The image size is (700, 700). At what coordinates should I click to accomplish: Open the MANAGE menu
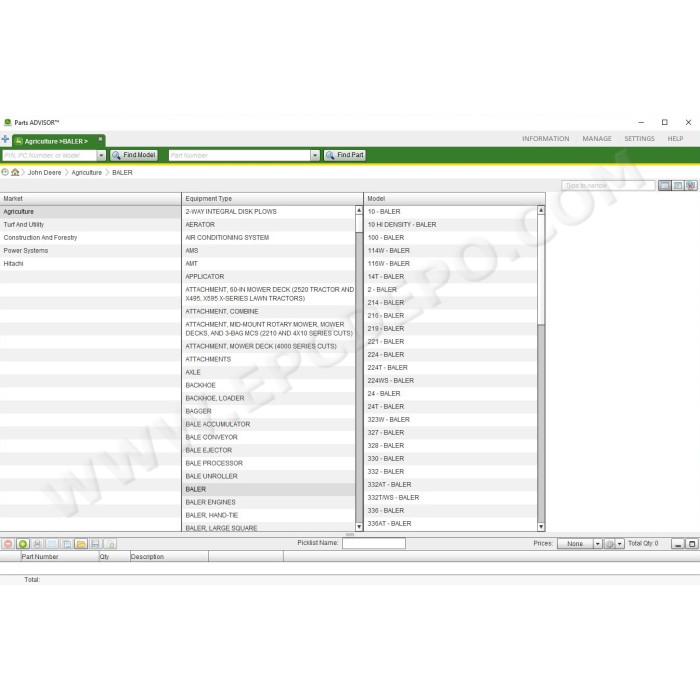tap(597, 139)
